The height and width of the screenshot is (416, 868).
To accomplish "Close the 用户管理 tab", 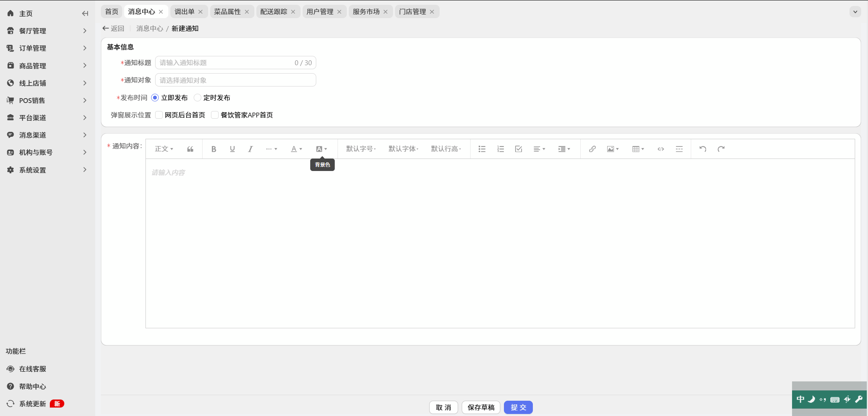I will click(339, 12).
